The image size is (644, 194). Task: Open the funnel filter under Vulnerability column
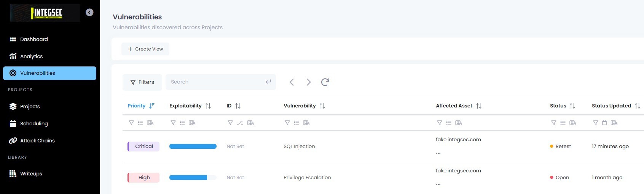[287, 123]
